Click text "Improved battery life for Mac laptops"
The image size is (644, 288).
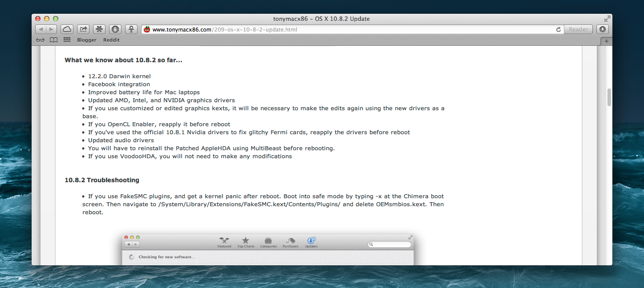tap(144, 92)
